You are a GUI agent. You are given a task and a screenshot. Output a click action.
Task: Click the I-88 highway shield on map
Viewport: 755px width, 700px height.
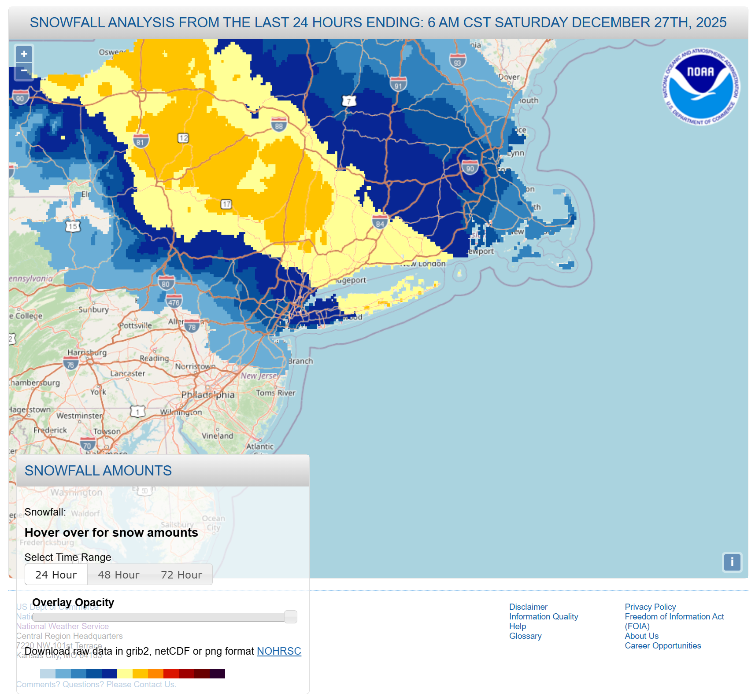tap(279, 125)
